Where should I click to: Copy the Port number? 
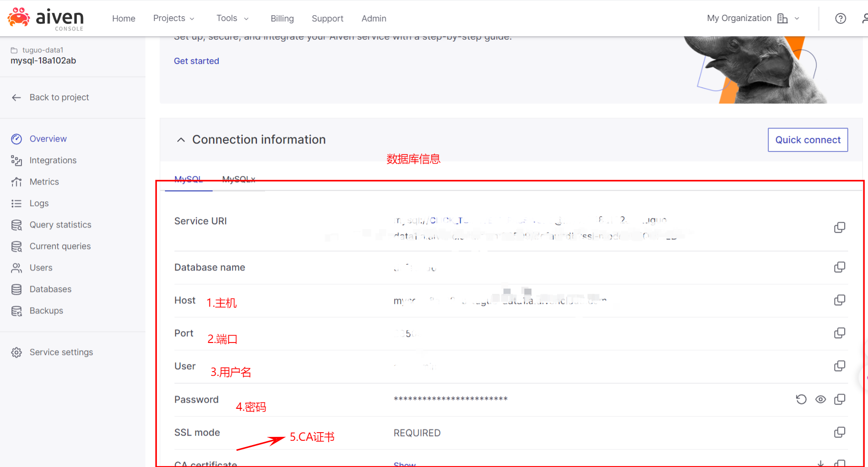[839, 333]
